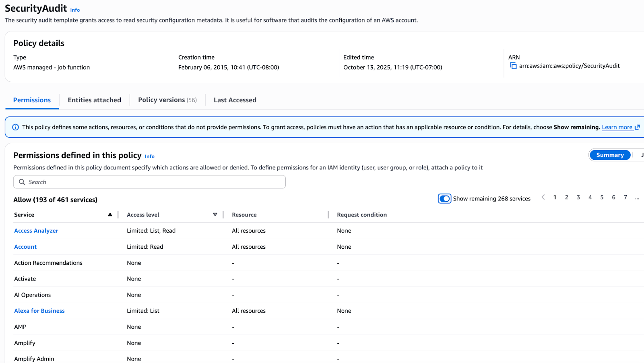This screenshot has height=363, width=644.
Task: Click 'Limited: Read' access level for Account
Action: pyautogui.click(x=145, y=247)
